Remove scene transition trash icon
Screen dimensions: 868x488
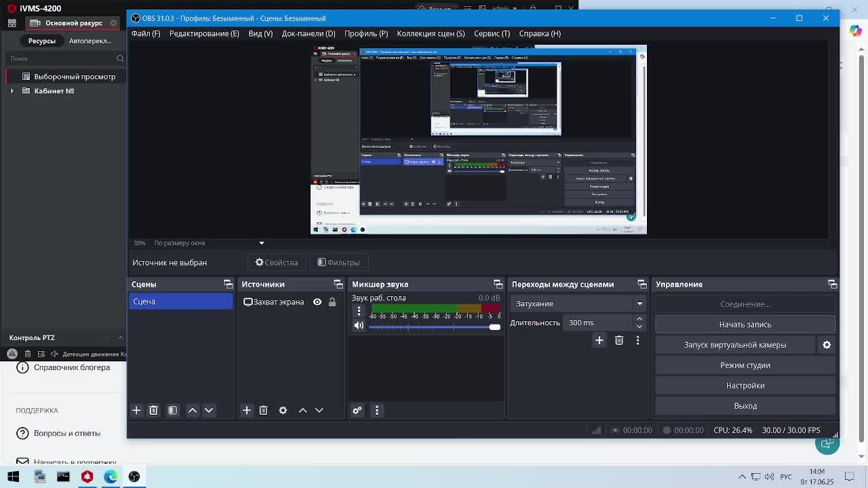619,340
